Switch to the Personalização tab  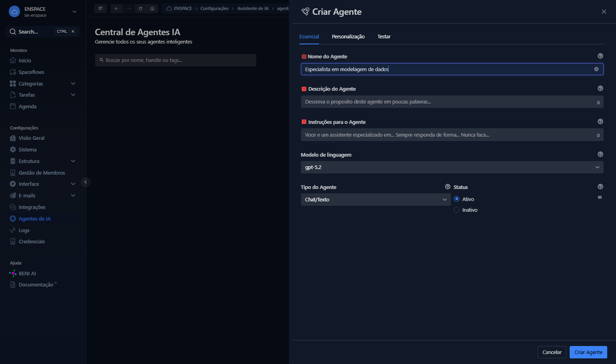(x=348, y=37)
